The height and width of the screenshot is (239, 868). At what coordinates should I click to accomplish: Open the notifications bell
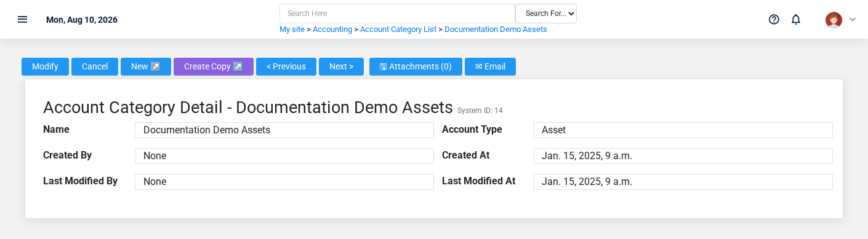(x=796, y=19)
